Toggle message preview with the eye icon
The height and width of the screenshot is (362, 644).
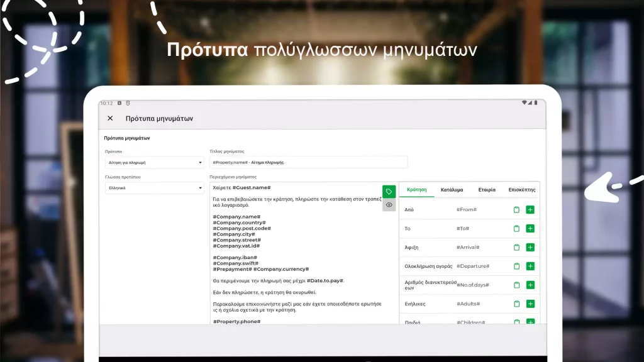point(389,205)
